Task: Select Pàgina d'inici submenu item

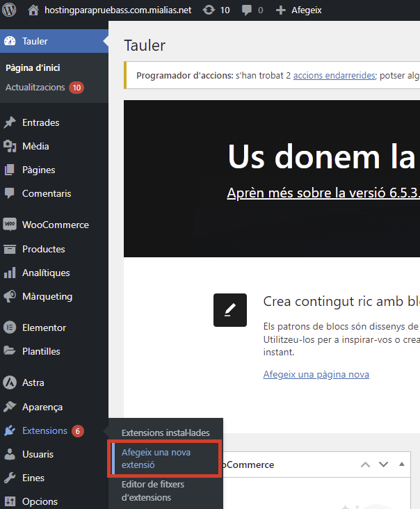Action: point(33,68)
